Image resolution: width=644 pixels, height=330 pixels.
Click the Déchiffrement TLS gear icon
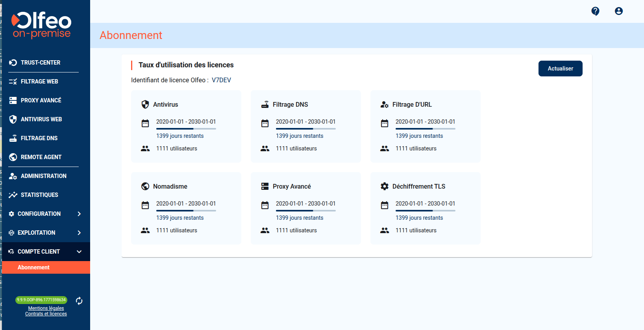pos(385,186)
